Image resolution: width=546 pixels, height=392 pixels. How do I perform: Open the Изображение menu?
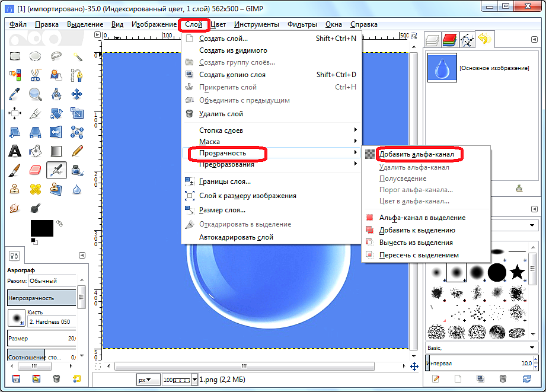pyautogui.click(x=154, y=24)
